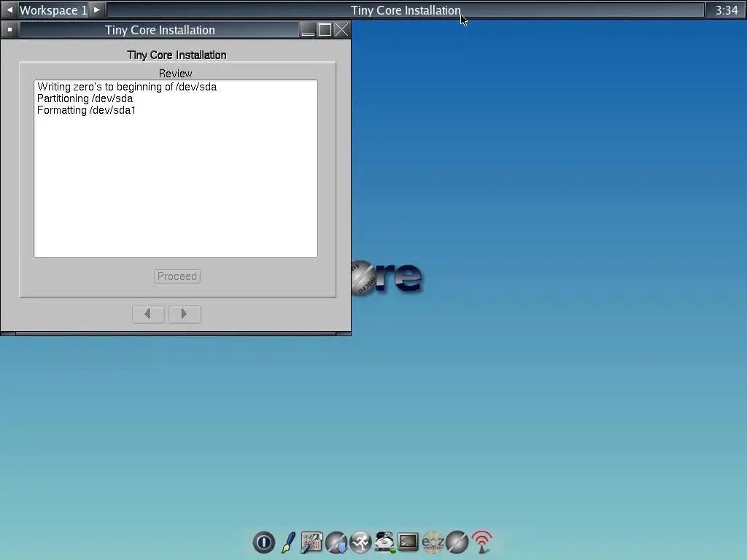Launch the Terminal icon in the dock

point(409,542)
